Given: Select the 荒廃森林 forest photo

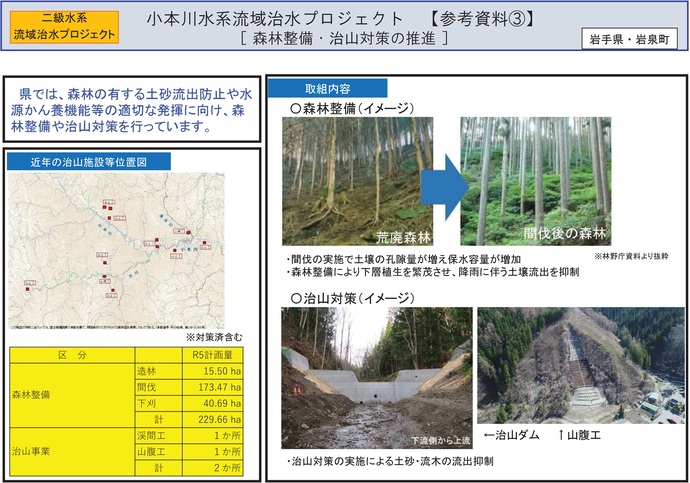Looking at the screenshot, I should pyautogui.click(x=357, y=182).
